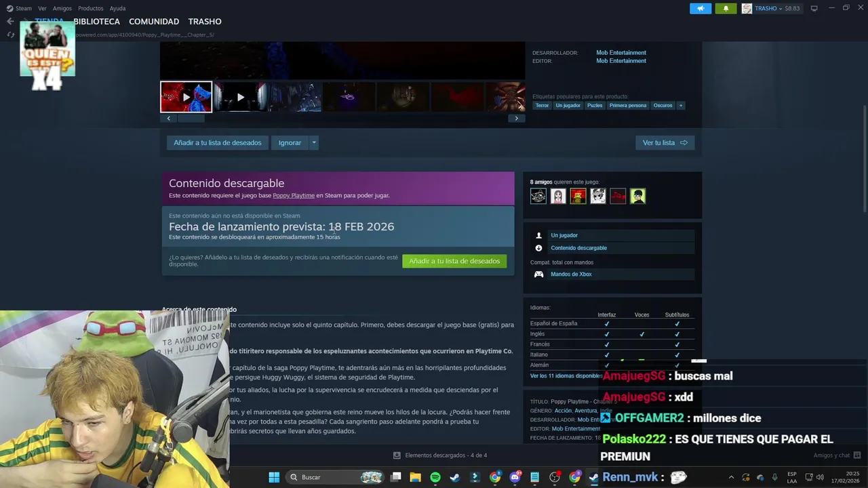
Task: Play the second video thumbnail
Action: (240, 97)
